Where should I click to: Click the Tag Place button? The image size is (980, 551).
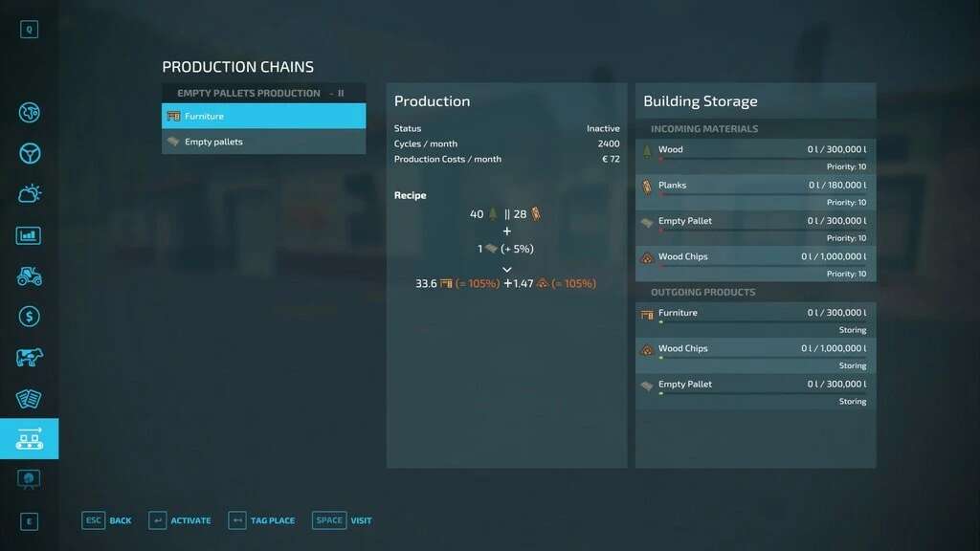click(x=261, y=520)
